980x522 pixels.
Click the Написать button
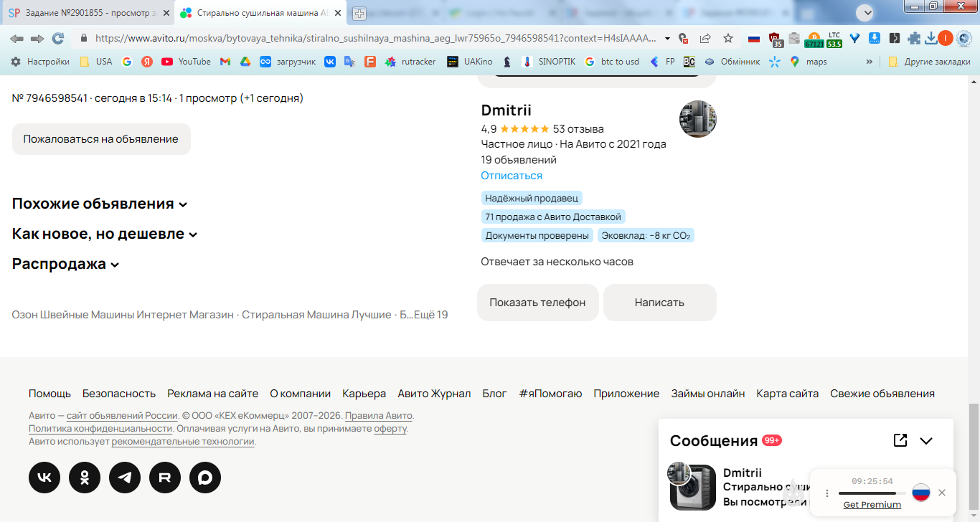coord(659,303)
